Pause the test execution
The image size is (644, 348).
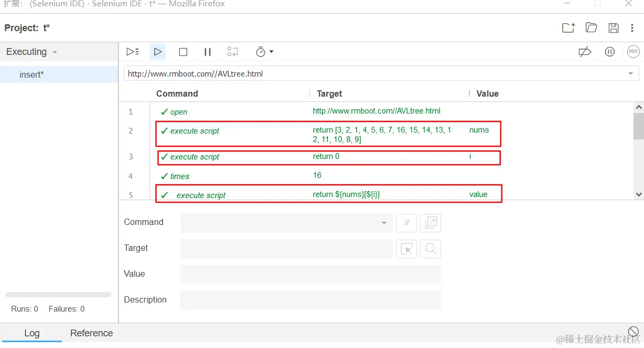pyautogui.click(x=207, y=52)
